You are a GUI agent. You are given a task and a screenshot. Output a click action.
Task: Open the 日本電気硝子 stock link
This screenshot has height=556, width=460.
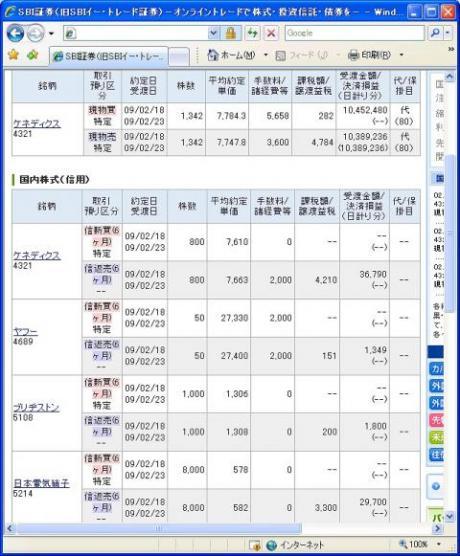pos(41,483)
